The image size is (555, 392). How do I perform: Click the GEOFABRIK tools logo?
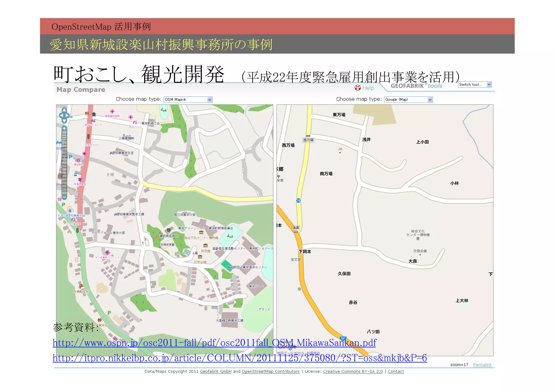click(417, 86)
